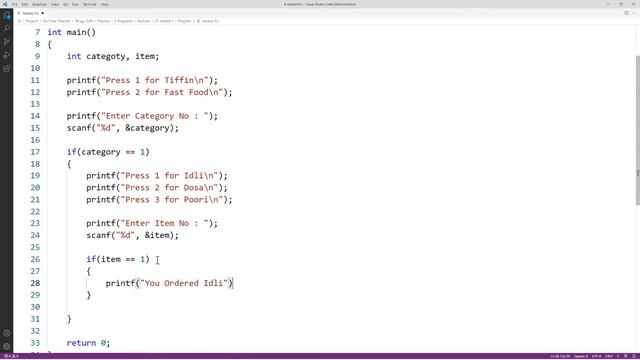Screen dimensions: 640x360
Task: Place cursor in 'int main()' on line 7
Action: point(71,32)
